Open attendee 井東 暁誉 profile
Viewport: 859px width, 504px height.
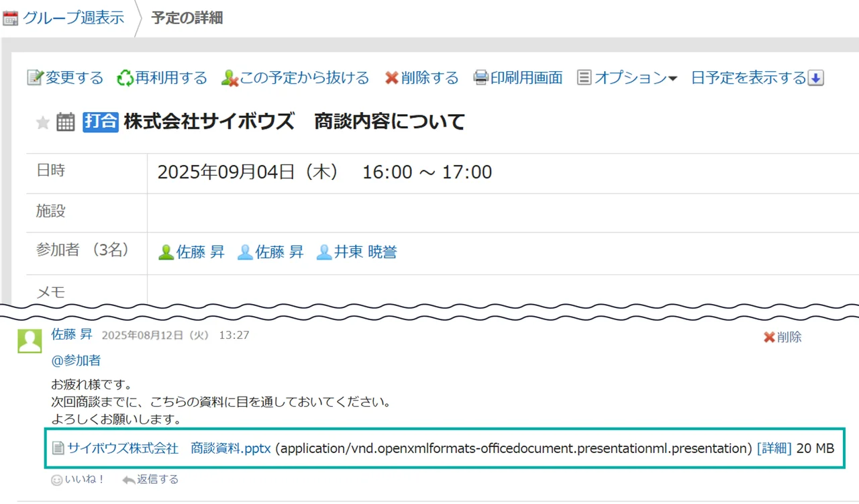[x=366, y=252]
